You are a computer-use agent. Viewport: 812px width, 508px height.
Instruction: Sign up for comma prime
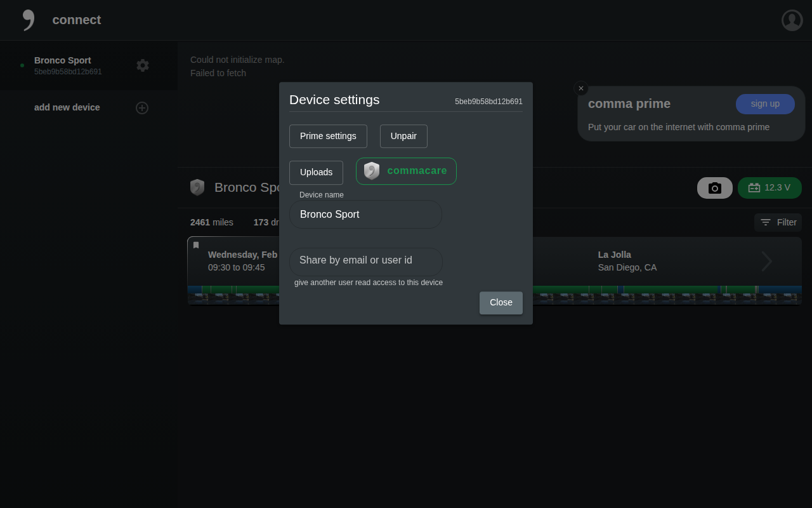(x=765, y=104)
